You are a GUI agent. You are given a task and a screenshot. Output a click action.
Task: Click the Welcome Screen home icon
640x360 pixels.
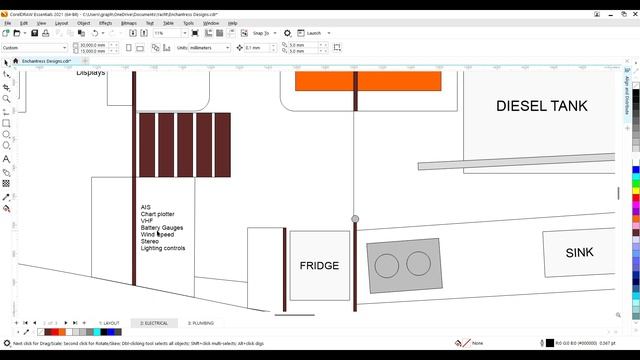(16, 61)
